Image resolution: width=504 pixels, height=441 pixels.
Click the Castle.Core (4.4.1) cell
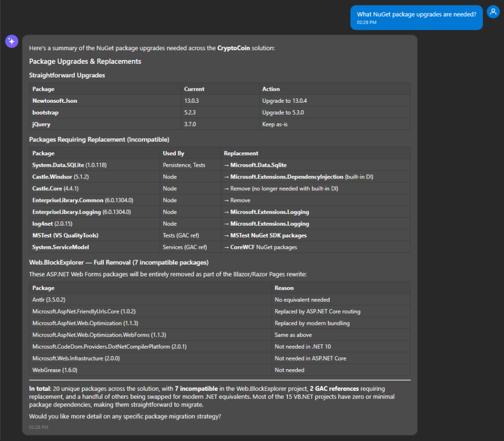pos(94,188)
